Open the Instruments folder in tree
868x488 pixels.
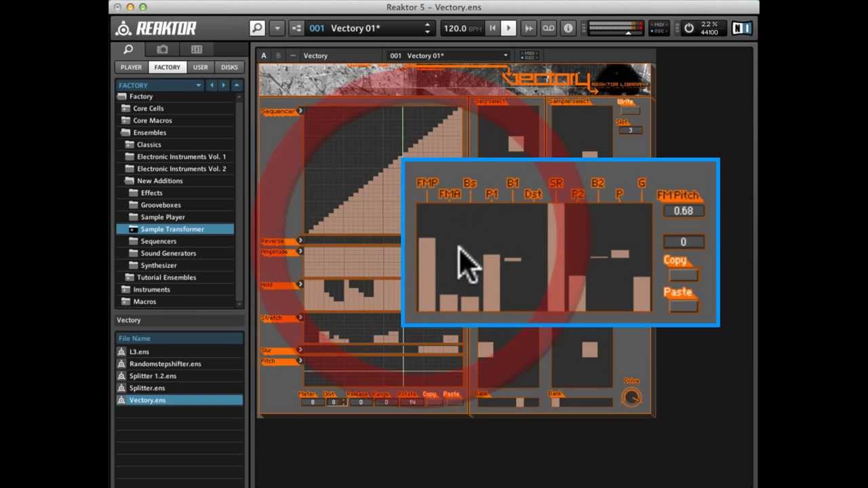point(151,289)
